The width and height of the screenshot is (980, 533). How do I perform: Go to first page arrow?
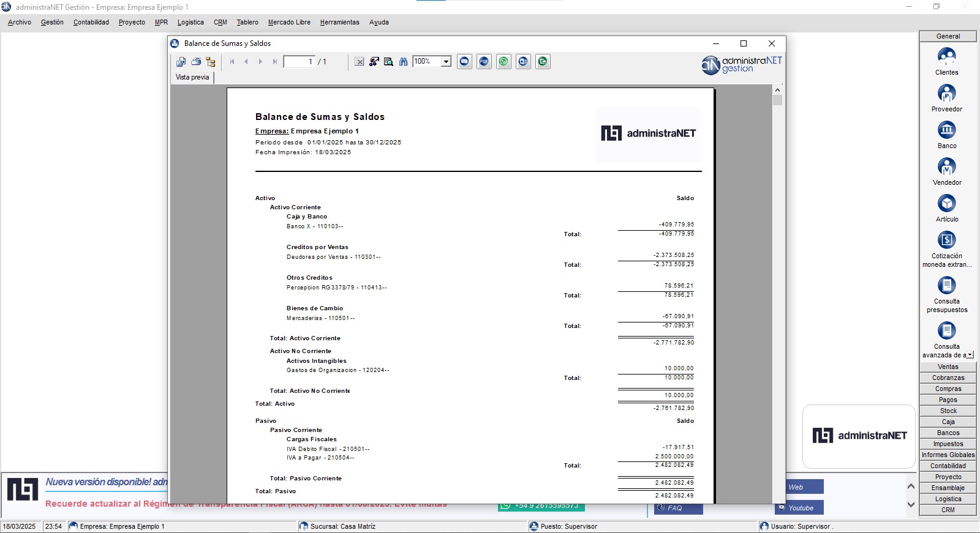pyautogui.click(x=232, y=62)
